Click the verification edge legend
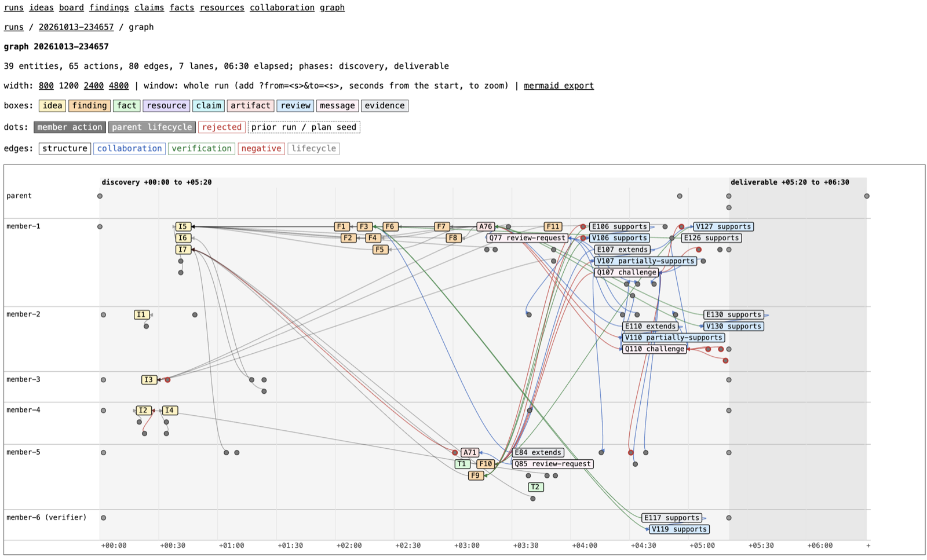927x560 pixels. (x=202, y=148)
